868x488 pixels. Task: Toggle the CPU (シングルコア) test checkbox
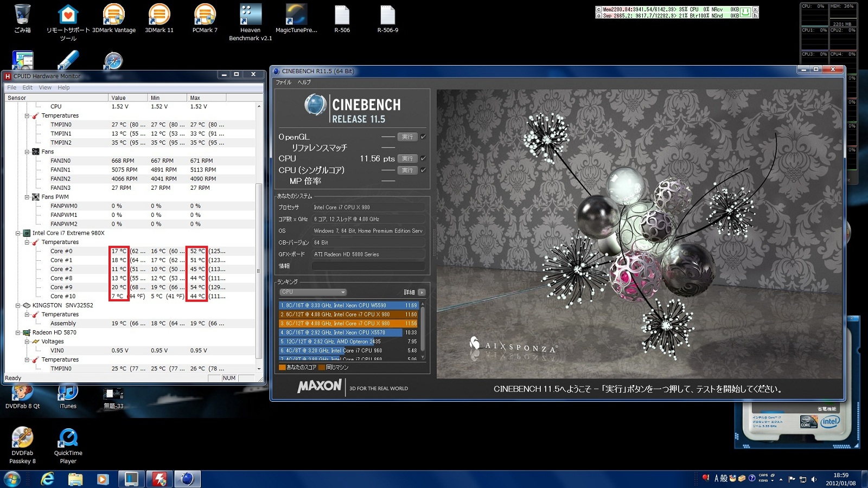coord(423,170)
